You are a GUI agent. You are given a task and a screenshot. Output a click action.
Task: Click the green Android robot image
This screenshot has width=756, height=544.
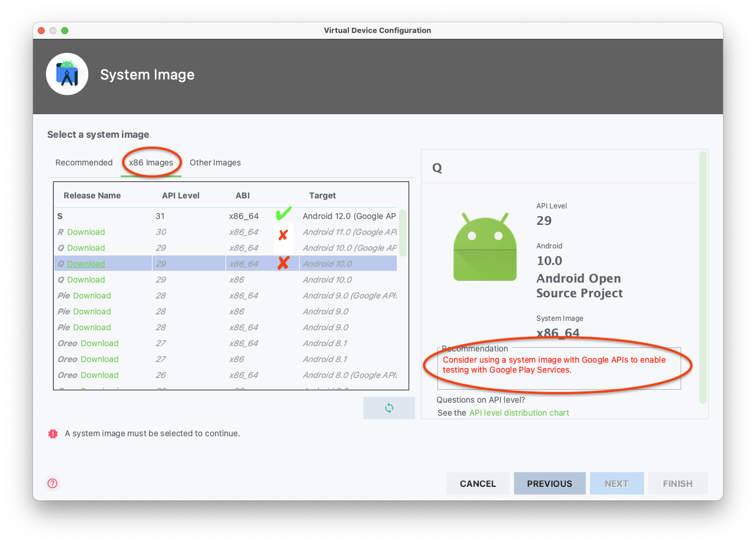(485, 246)
